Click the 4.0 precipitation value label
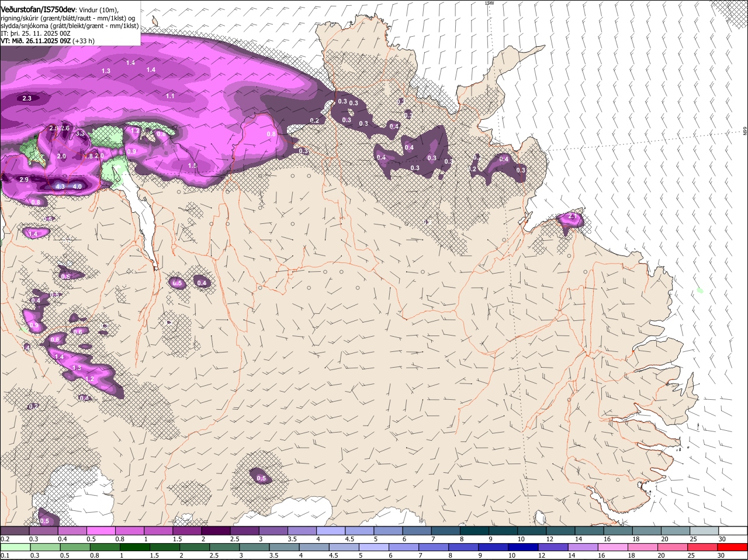The height and width of the screenshot is (560, 748). click(77, 186)
